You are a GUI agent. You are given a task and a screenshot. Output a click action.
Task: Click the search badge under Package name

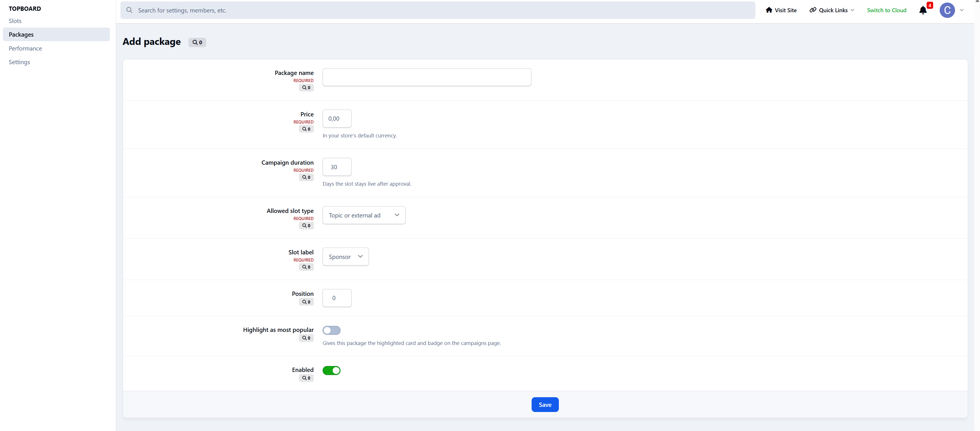coord(306,87)
